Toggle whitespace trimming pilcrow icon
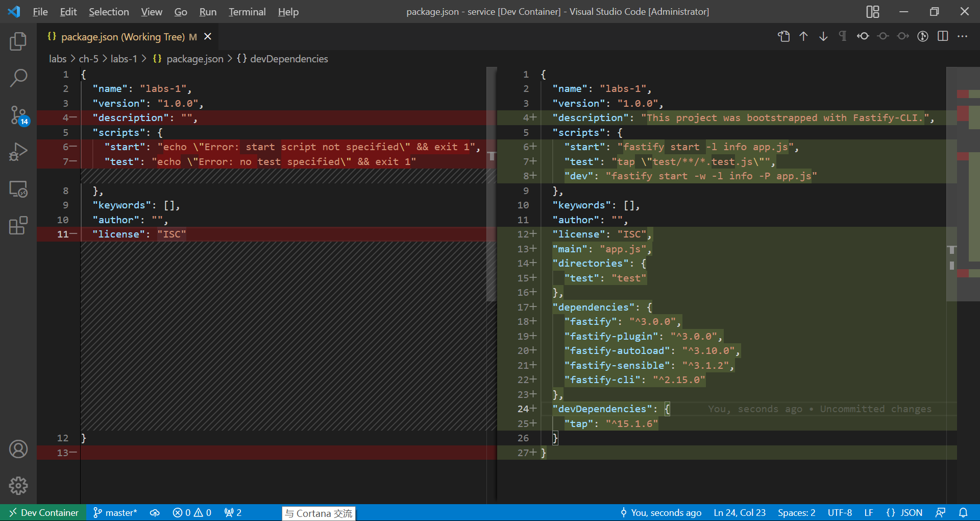The image size is (980, 521). click(843, 36)
